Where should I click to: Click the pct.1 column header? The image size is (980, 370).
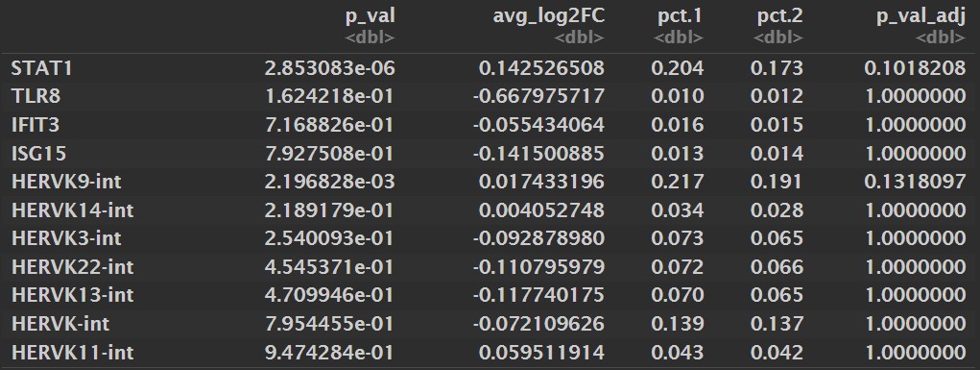(x=680, y=16)
